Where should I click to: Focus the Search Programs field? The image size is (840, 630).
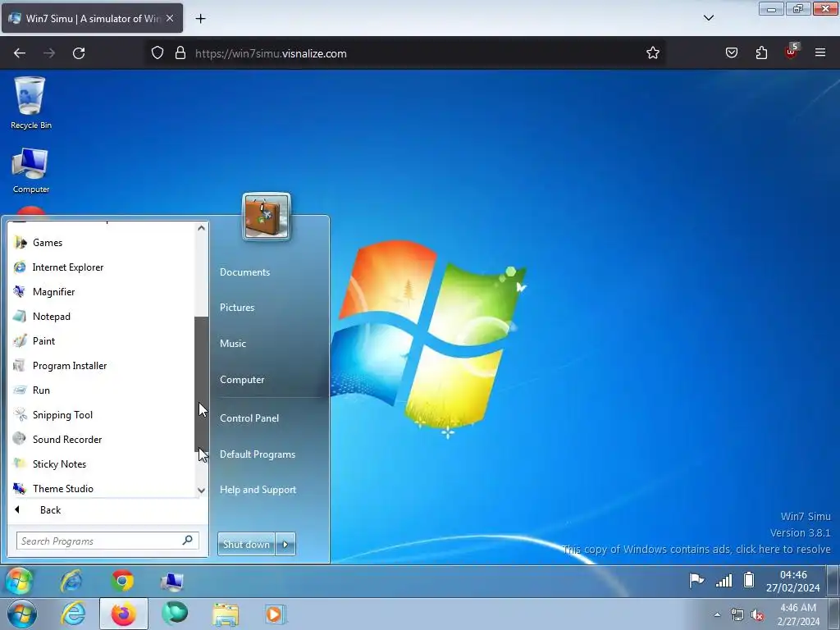tap(107, 541)
